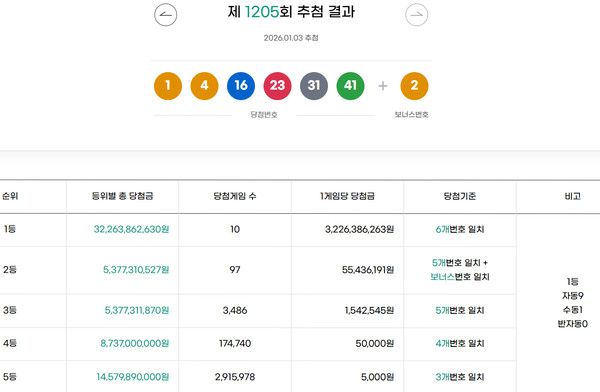The height and width of the screenshot is (392, 600).
Task: Select total prize 5,377,310,527원
Action: click(136, 270)
